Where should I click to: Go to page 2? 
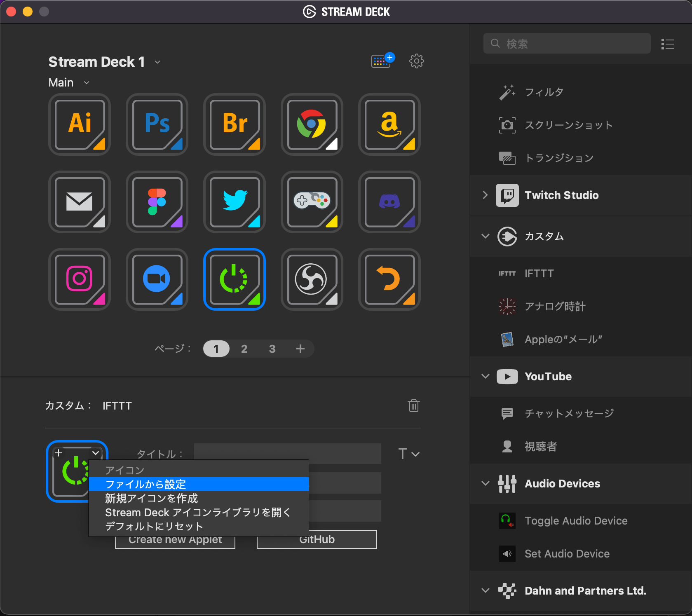point(244,349)
